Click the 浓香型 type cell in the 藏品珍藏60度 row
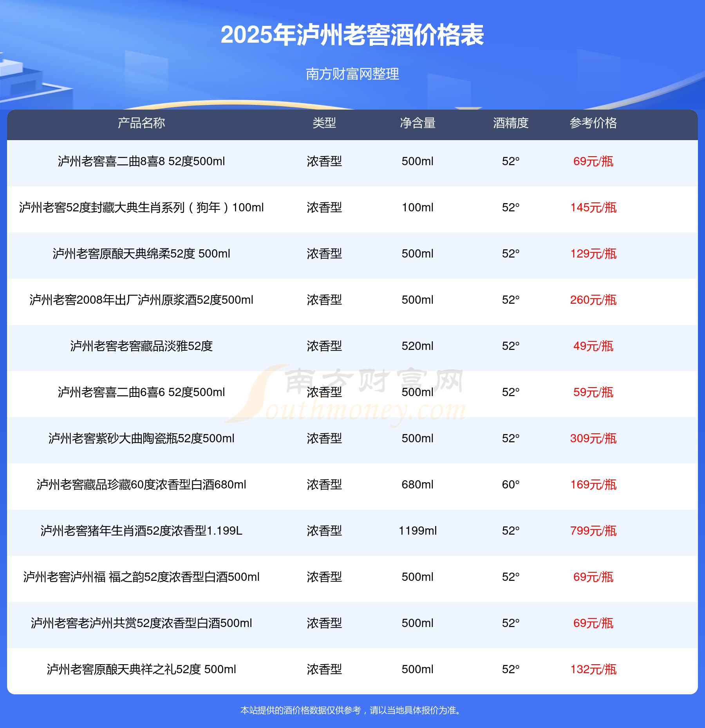 324,485
